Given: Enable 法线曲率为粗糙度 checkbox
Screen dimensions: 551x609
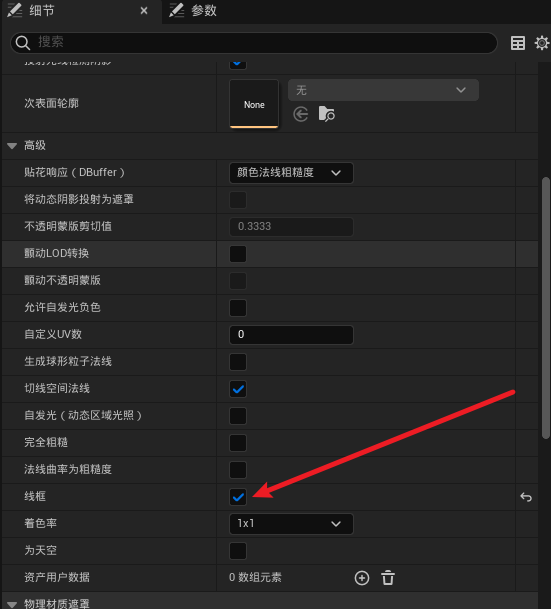Looking at the screenshot, I should tap(238, 470).
